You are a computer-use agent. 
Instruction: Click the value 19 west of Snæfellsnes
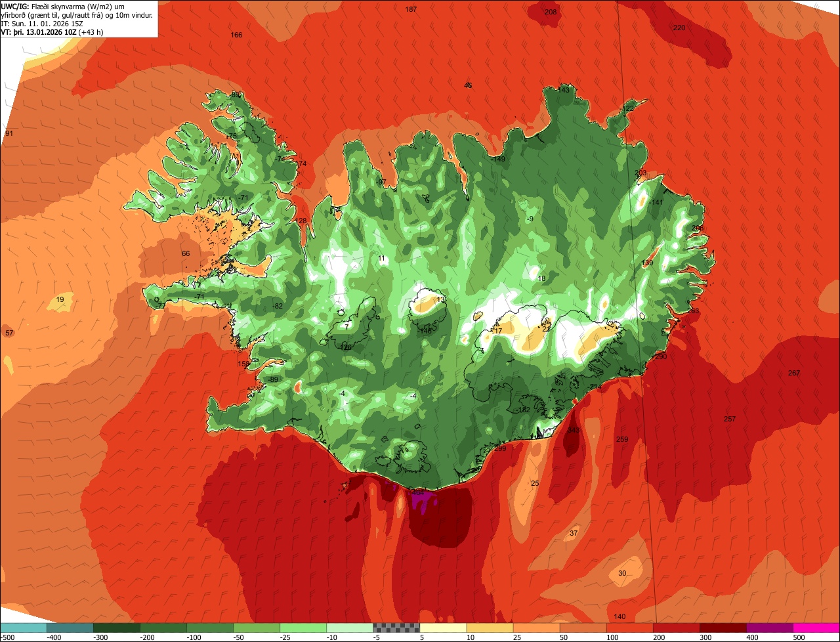tap(60, 299)
